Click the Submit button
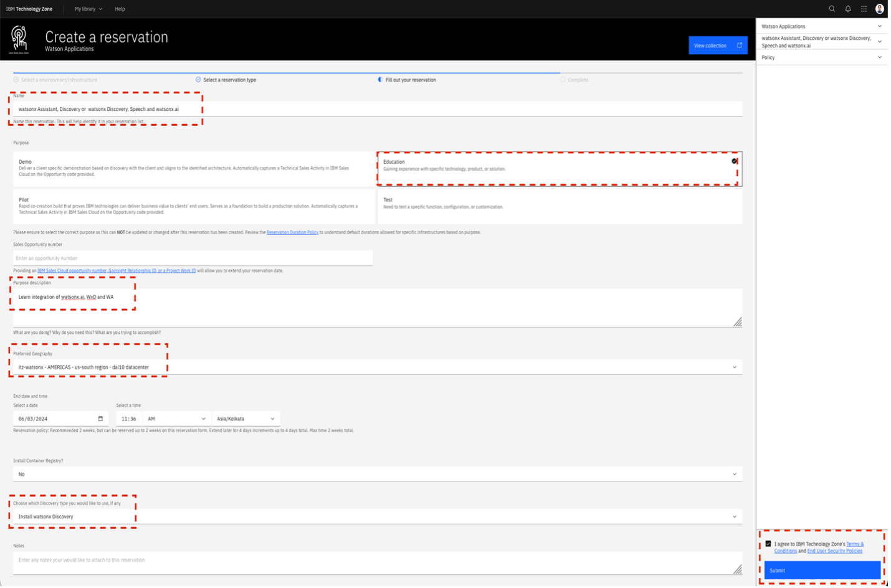The height and width of the screenshot is (588, 891). coord(822,570)
